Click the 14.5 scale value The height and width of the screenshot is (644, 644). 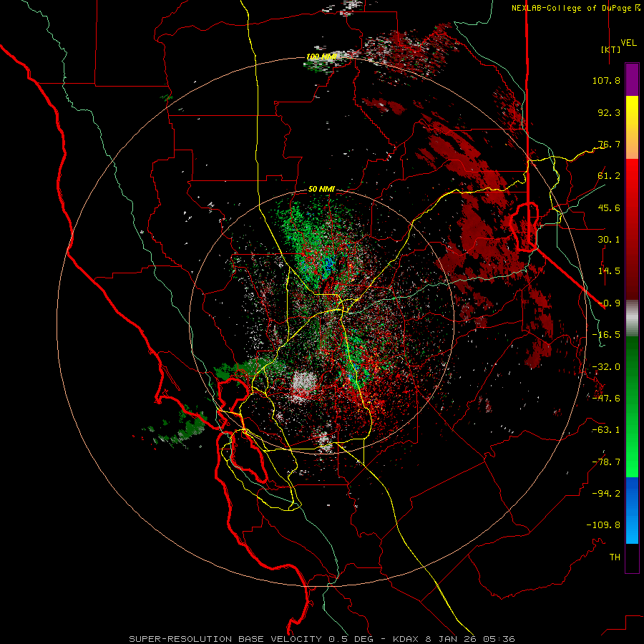[609, 271]
